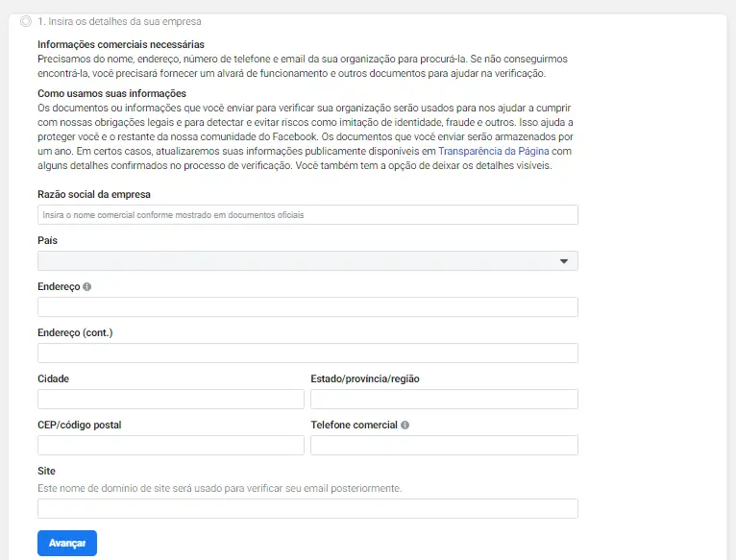Click the 'País' field label

[x=47, y=240]
